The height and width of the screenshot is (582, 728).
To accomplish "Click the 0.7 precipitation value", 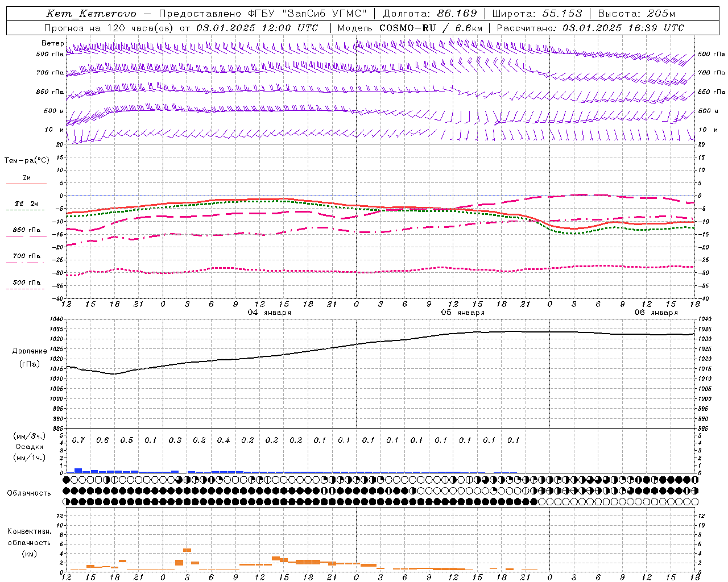I will [78, 440].
